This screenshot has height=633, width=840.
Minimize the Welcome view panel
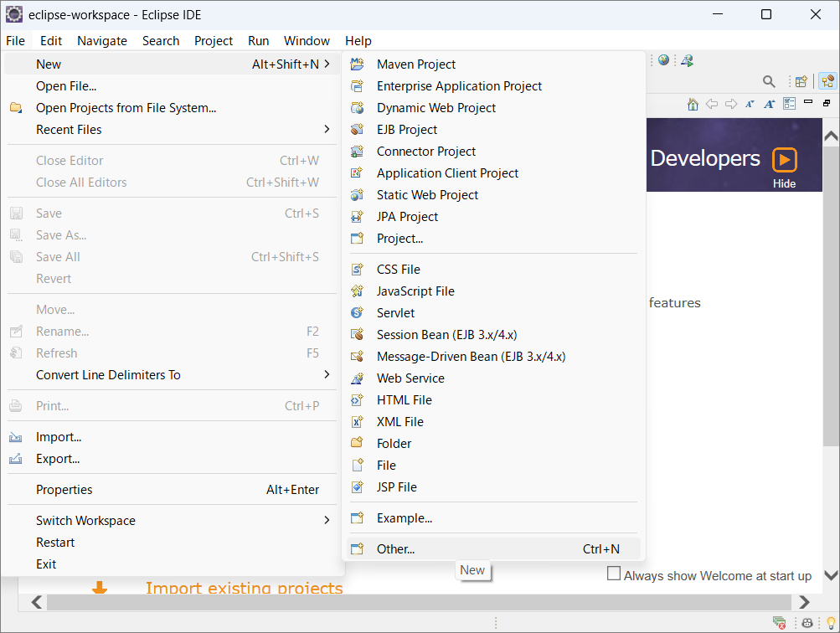(x=808, y=102)
